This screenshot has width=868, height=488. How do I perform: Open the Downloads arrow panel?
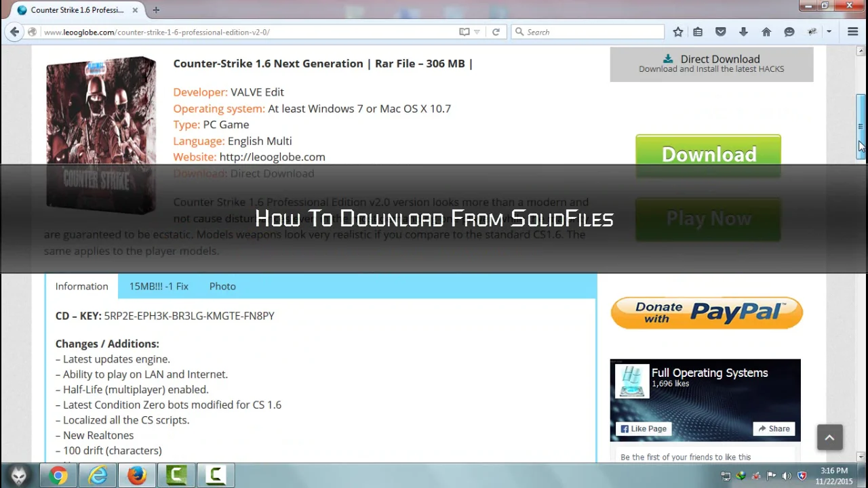coord(743,32)
